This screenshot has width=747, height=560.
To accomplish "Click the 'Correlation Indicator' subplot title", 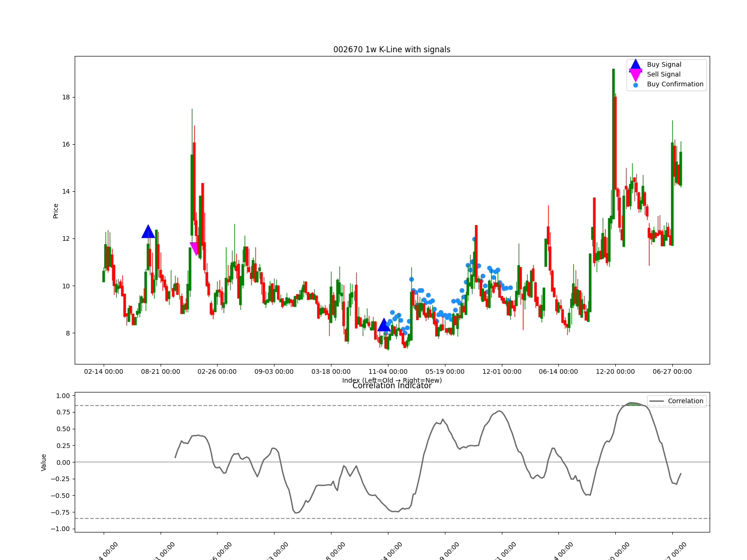I will coord(392,385).
